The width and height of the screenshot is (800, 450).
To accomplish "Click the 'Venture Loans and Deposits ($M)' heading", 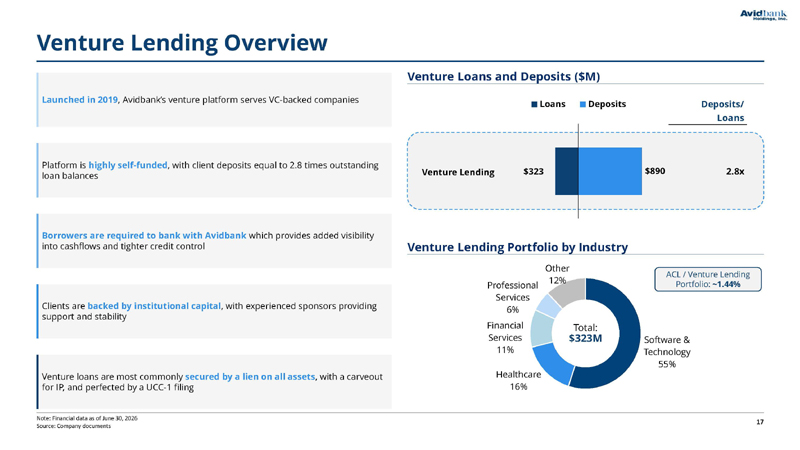I will click(x=504, y=77).
